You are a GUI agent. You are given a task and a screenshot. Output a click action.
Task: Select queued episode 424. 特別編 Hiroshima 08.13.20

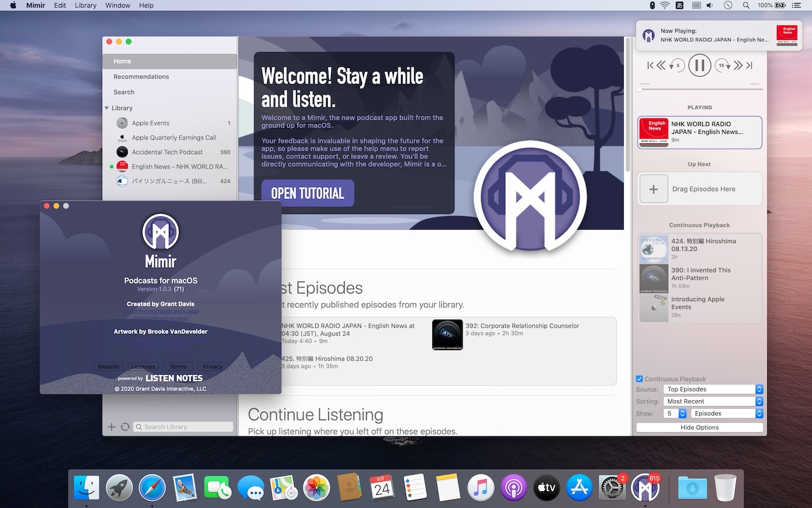(x=700, y=249)
